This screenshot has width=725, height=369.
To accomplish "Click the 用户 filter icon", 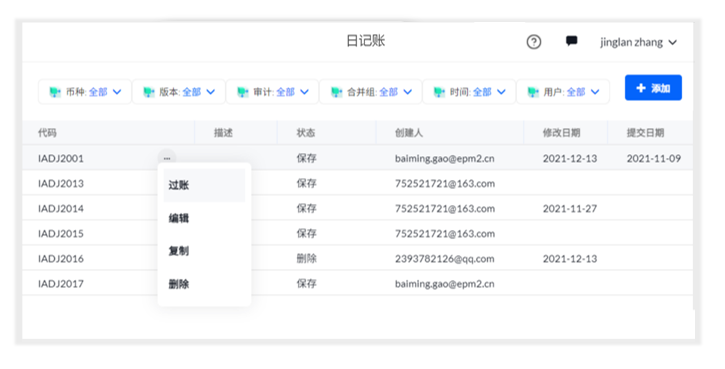I will point(533,92).
